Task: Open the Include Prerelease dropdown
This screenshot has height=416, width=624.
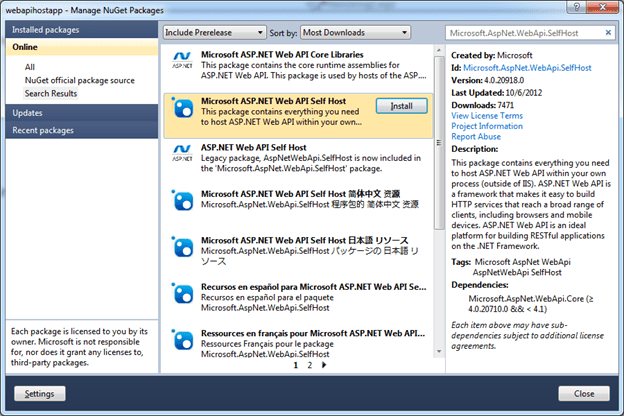Action: click(x=216, y=32)
